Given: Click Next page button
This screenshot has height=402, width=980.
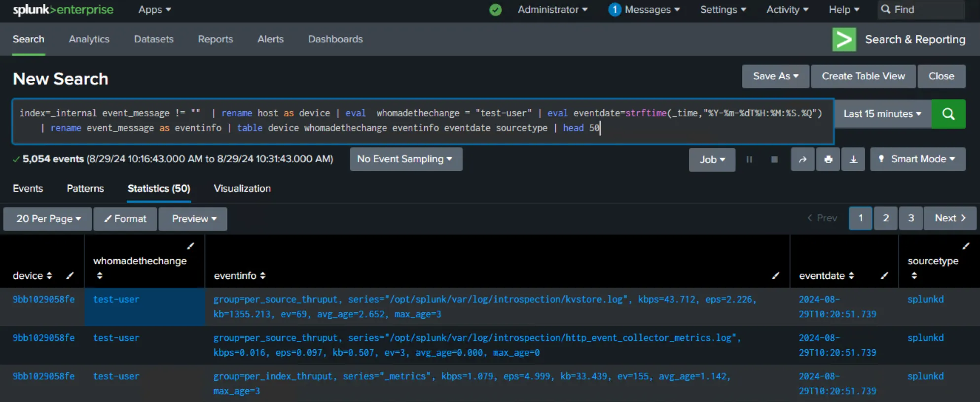Looking at the screenshot, I should click(x=950, y=218).
